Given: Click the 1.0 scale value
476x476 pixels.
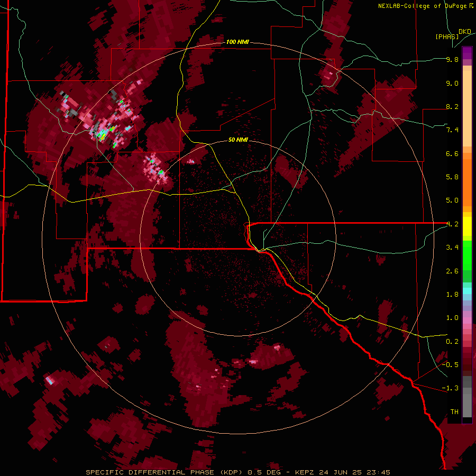Looking at the screenshot, I should (452, 318).
